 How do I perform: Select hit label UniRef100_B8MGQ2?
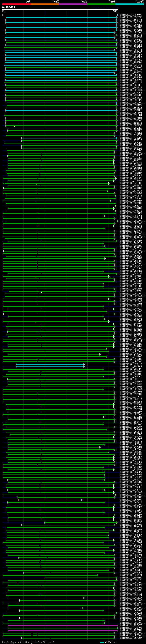tap(131, 452)
